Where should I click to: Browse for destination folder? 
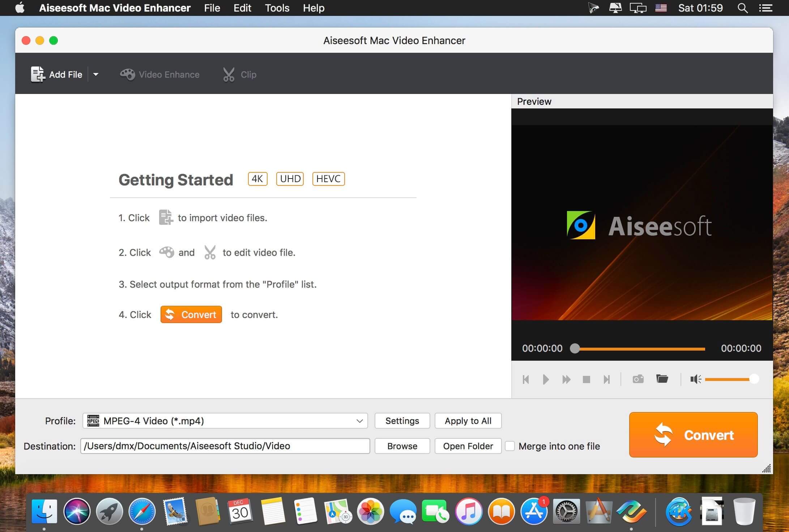(x=402, y=446)
